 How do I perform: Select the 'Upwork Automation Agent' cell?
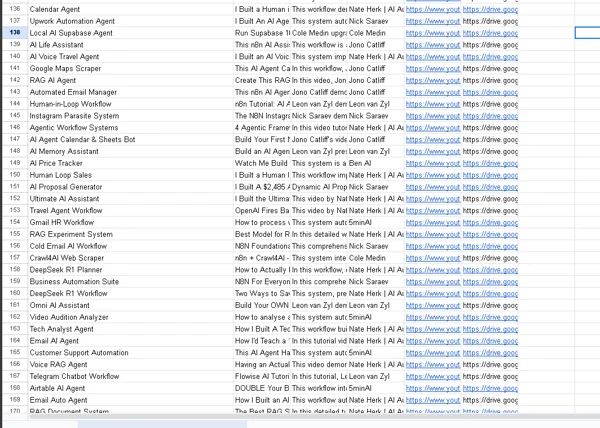(131, 21)
